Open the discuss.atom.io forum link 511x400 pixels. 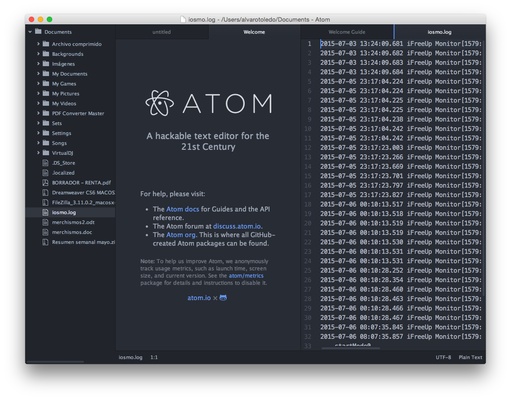pos(237,226)
